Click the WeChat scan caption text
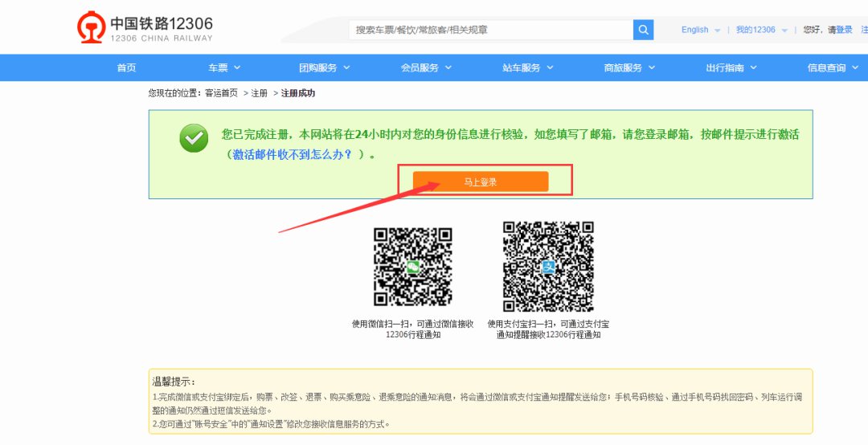The width and height of the screenshot is (868, 445). tap(413, 329)
